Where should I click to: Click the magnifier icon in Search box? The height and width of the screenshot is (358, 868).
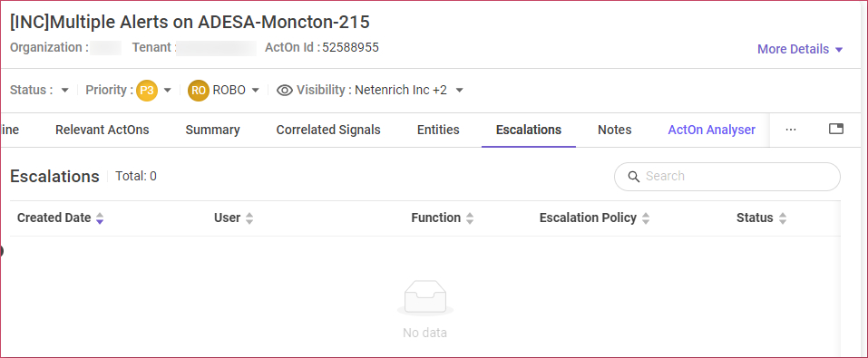(634, 177)
